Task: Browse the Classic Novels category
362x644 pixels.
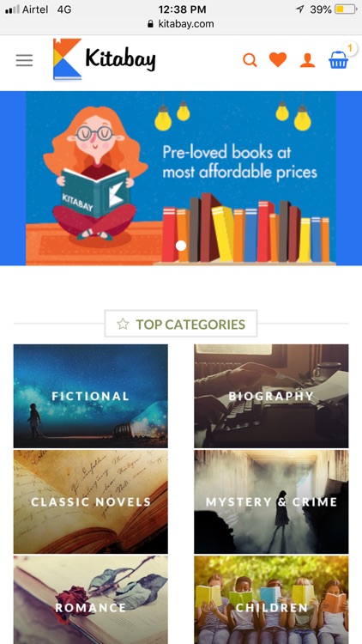Action: (91, 501)
